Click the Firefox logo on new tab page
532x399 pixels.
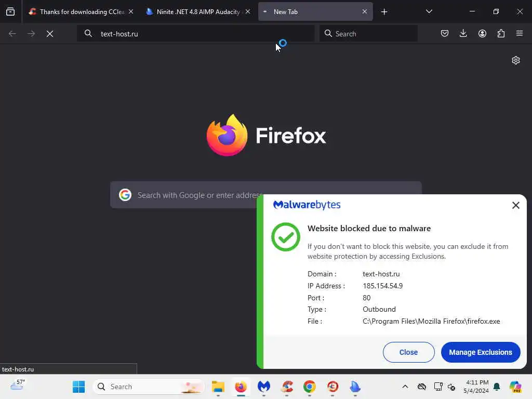267,135
